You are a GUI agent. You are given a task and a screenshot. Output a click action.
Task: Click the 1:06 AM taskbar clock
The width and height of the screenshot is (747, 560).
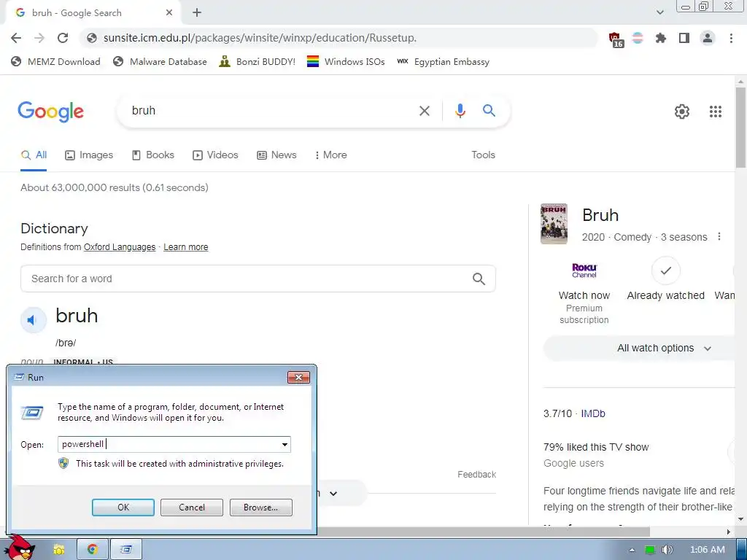(707, 550)
